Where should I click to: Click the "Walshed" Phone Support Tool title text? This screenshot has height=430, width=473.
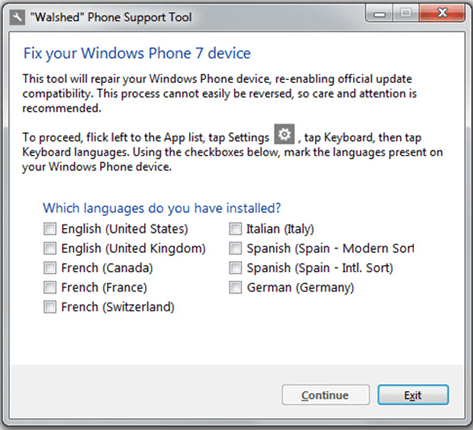111,17
